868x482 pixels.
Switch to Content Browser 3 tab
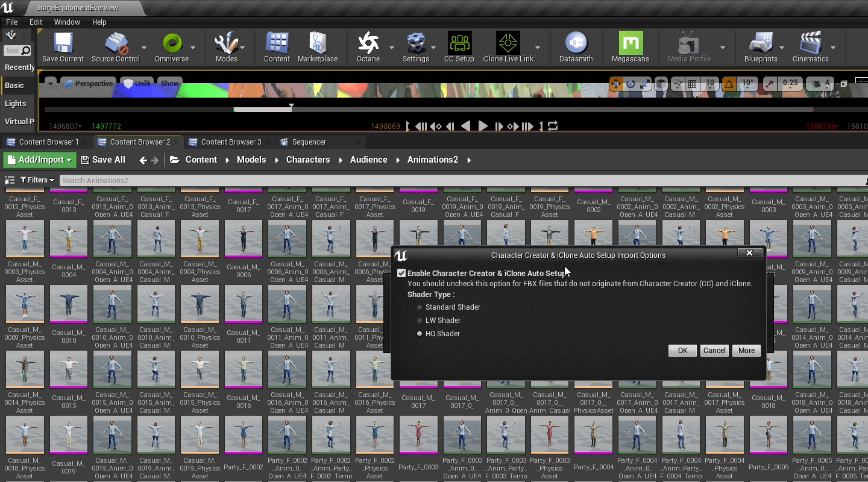pos(231,142)
